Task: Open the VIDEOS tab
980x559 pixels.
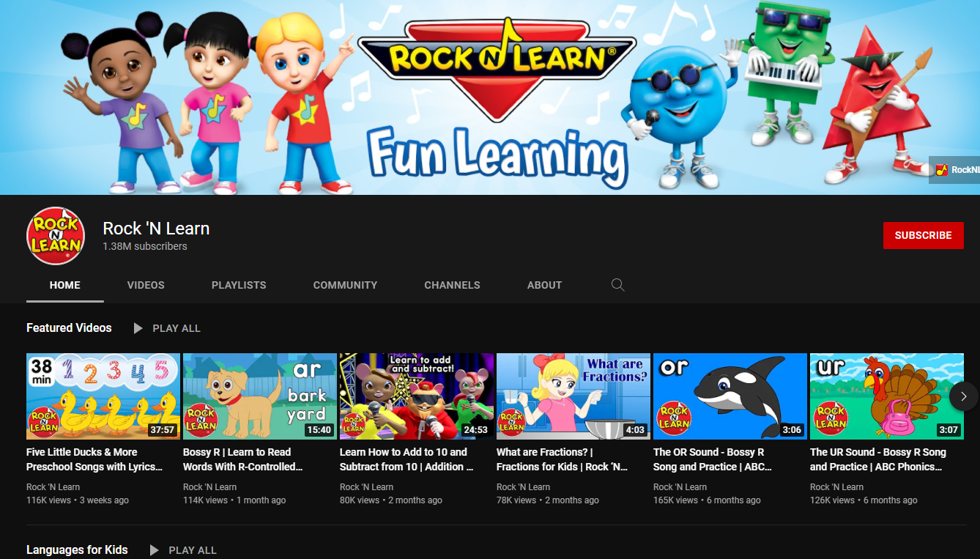Action: pyautogui.click(x=145, y=285)
